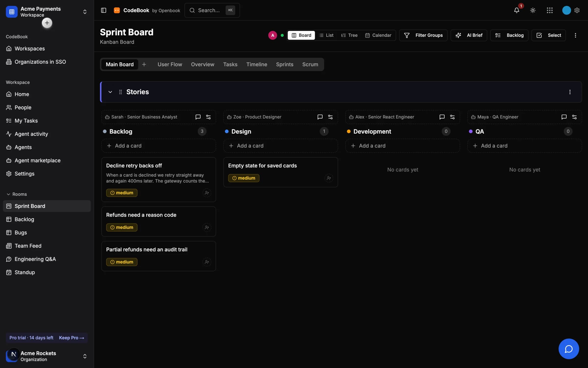The height and width of the screenshot is (368, 588).
Task: Collapse the Stories group chevron
Action: (x=110, y=92)
